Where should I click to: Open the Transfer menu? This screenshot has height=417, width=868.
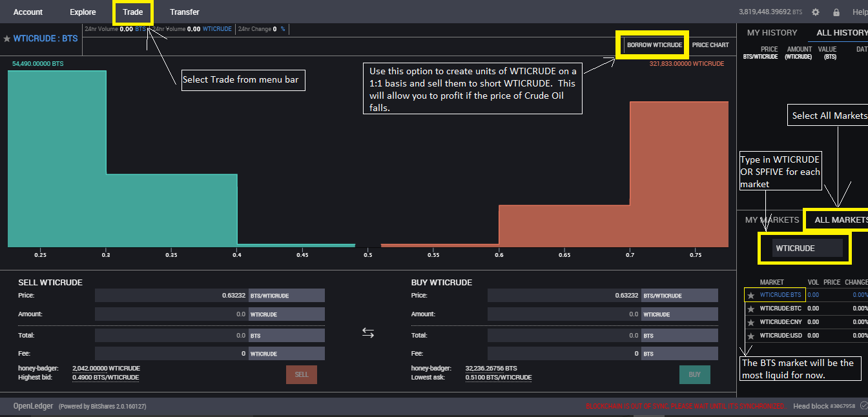pyautogui.click(x=185, y=12)
